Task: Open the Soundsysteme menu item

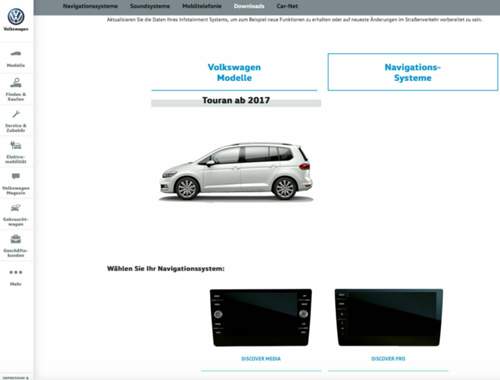Action: (x=150, y=6)
